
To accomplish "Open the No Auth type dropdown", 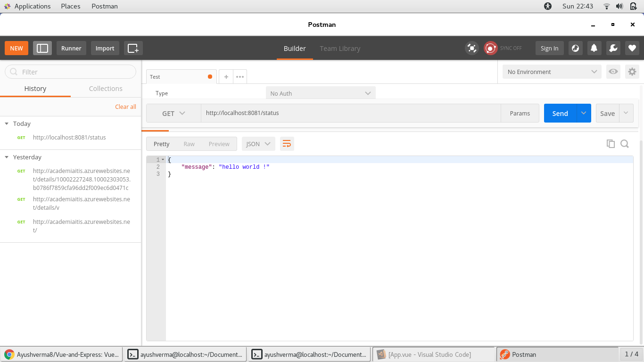I will coord(321,93).
